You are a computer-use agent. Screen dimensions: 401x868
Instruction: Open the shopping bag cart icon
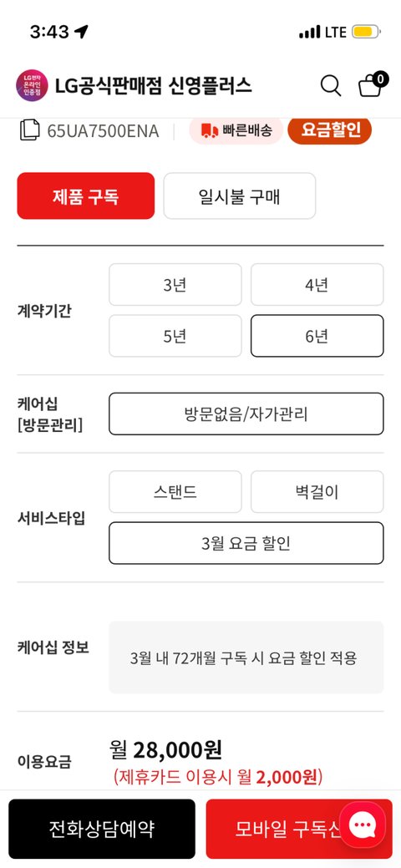click(x=373, y=85)
